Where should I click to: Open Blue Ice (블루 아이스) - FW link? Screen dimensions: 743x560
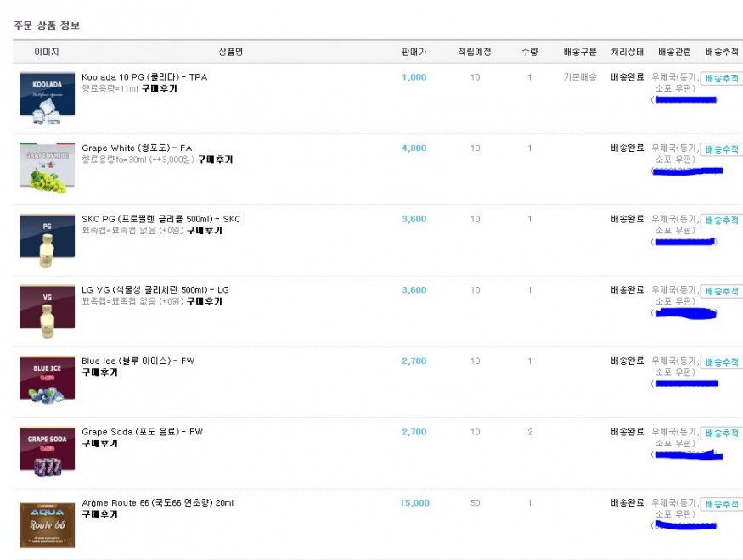click(138, 361)
